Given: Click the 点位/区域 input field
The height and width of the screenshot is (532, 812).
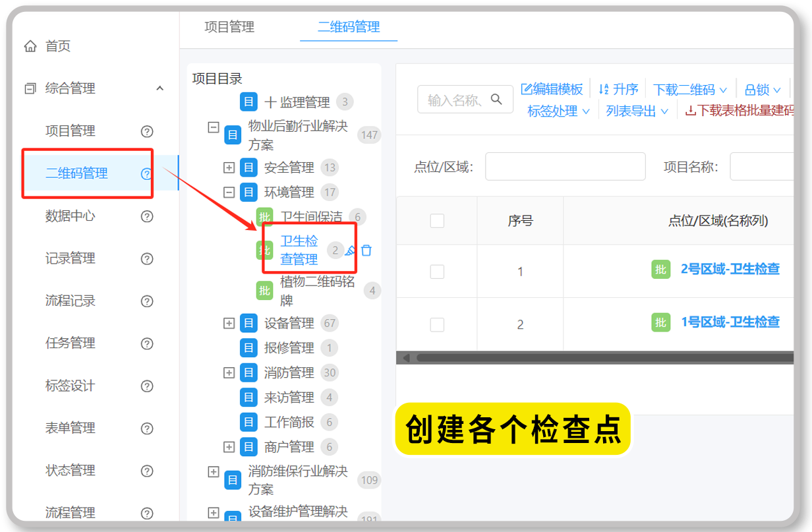Looking at the screenshot, I should point(564,166).
